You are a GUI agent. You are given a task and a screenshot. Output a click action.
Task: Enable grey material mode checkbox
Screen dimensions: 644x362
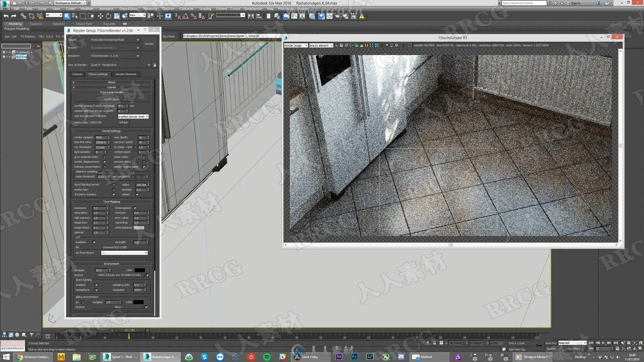(x=104, y=157)
